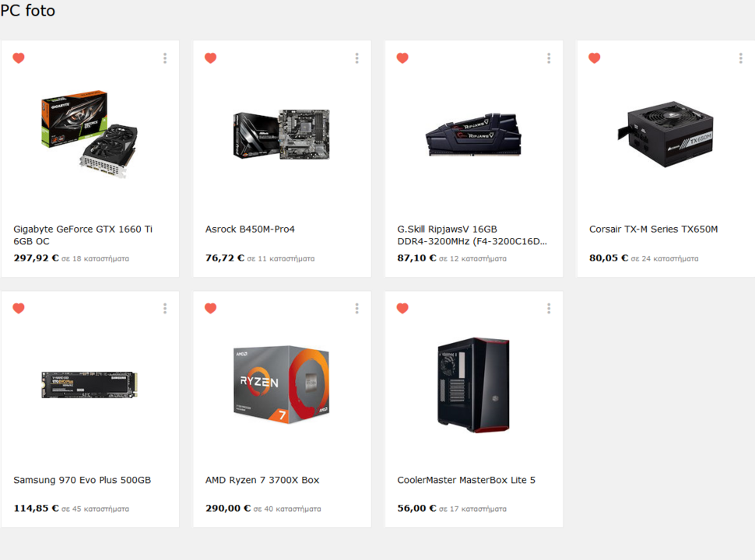Open options menu for Gigabyte GTX 1660 Ti
Image resolution: width=755 pixels, height=560 pixels.
pyautogui.click(x=165, y=58)
